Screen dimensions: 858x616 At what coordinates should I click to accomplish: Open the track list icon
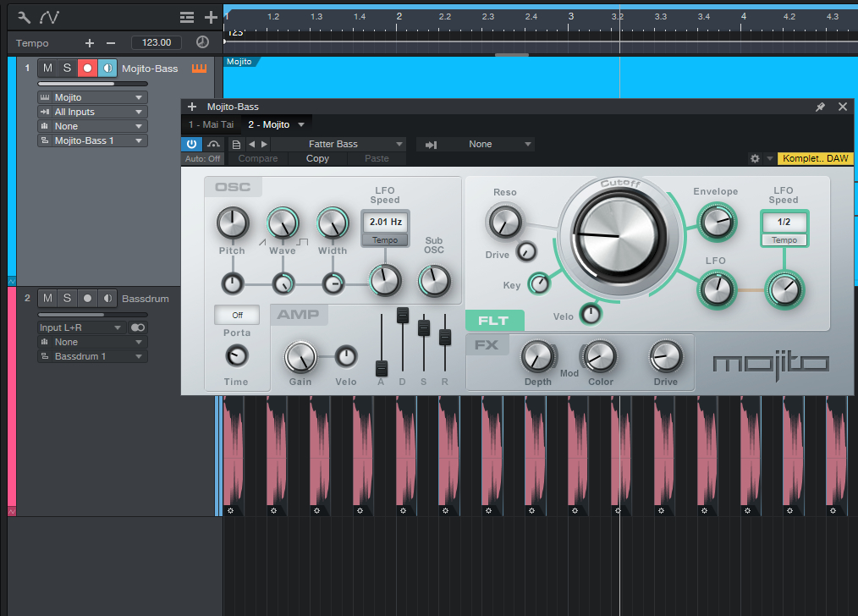point(187,17)
